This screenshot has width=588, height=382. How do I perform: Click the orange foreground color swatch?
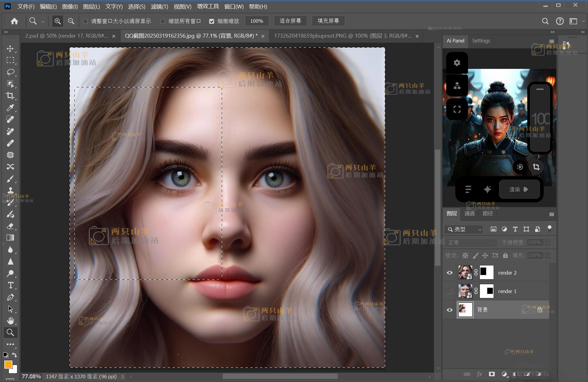8,364
